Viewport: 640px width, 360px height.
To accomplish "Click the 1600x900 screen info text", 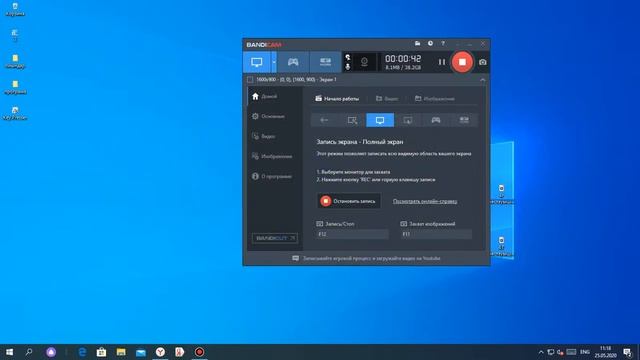I will click(296, 80).
